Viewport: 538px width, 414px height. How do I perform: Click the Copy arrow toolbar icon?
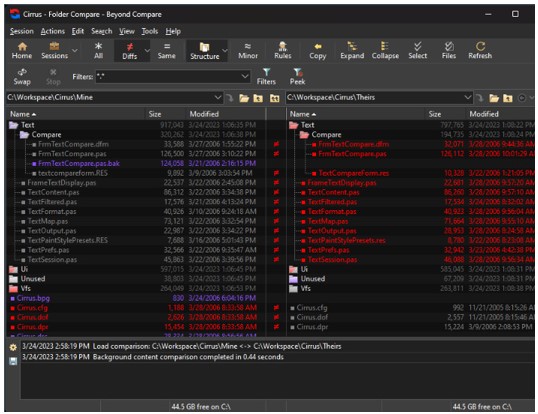[317, 51]
